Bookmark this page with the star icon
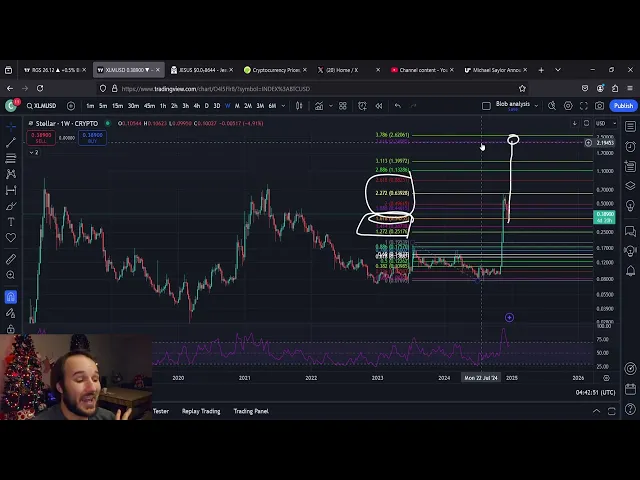The image size is (640, 480). [x=522, y=89]
